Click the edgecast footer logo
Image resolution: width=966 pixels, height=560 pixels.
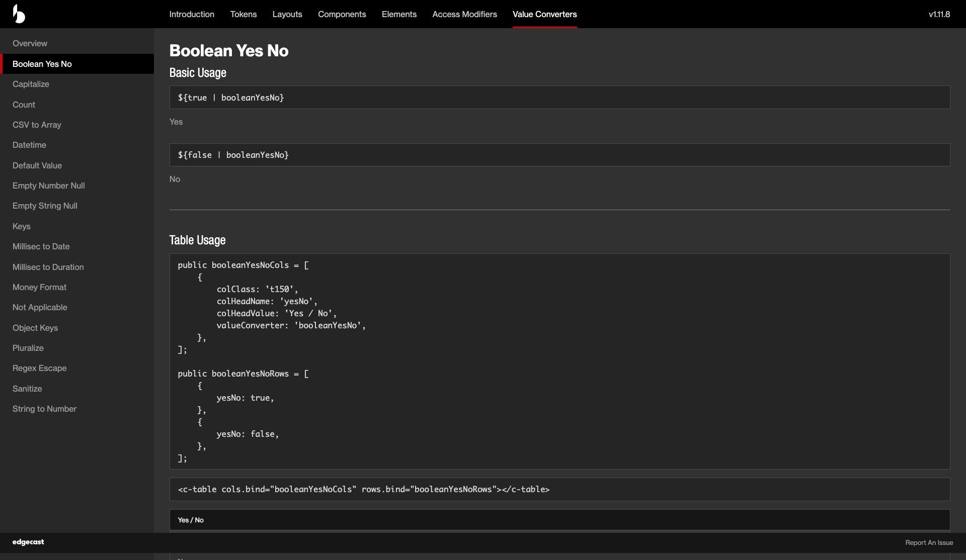coord(28,542)
